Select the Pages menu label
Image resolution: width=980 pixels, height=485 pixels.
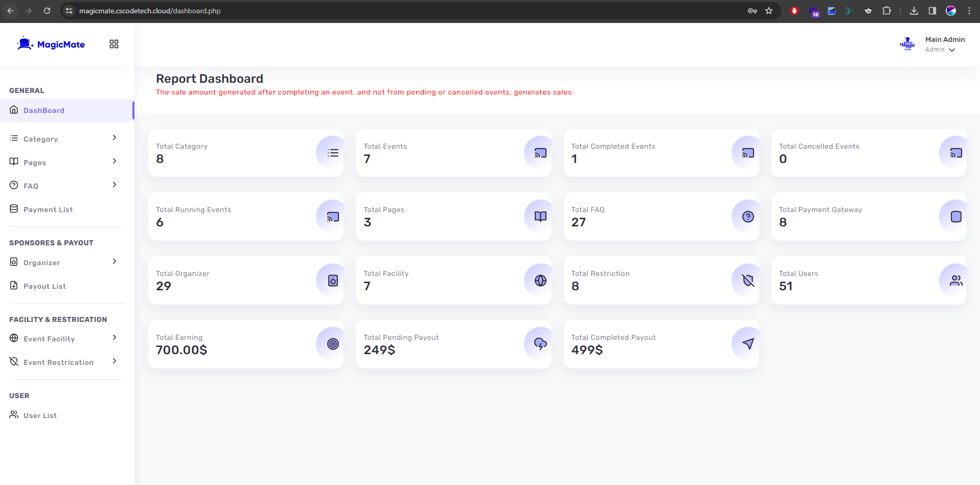coord(35,163)
